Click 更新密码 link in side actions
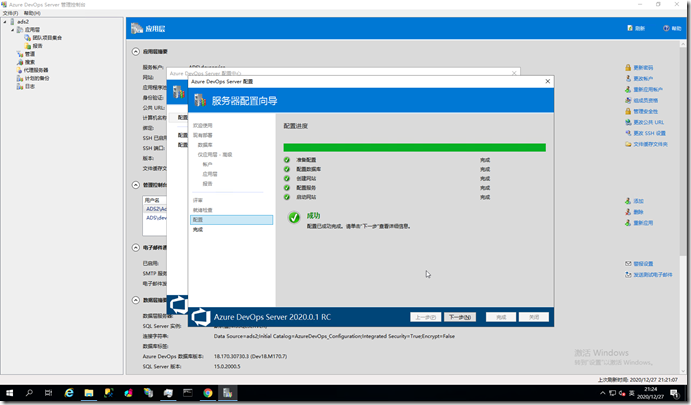Viewport: 691px width, 405px height. pos(643,67)
